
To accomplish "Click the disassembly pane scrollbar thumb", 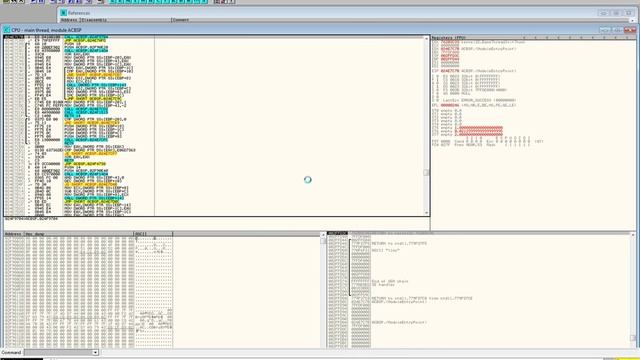I will 426,173.
